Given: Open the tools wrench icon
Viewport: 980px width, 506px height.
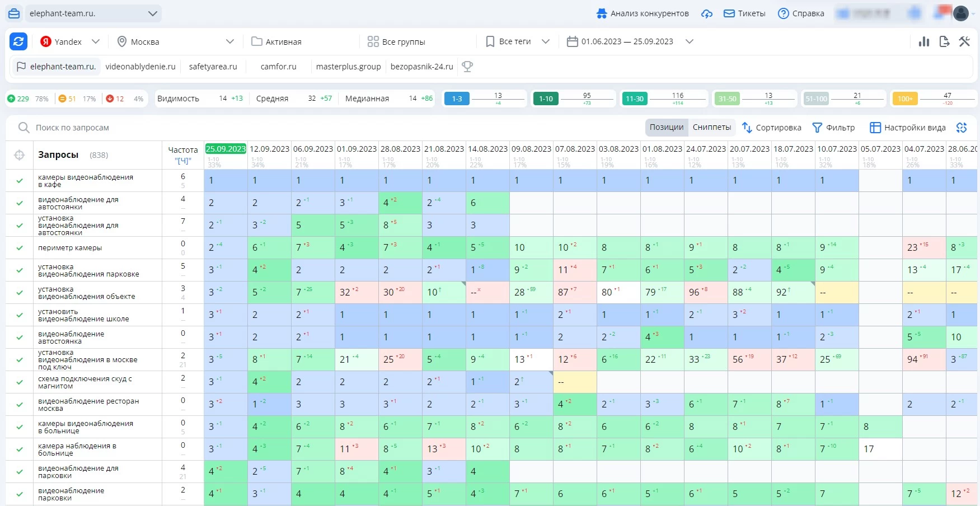Looking at the screenshot, I should click(x=964, y=41).
